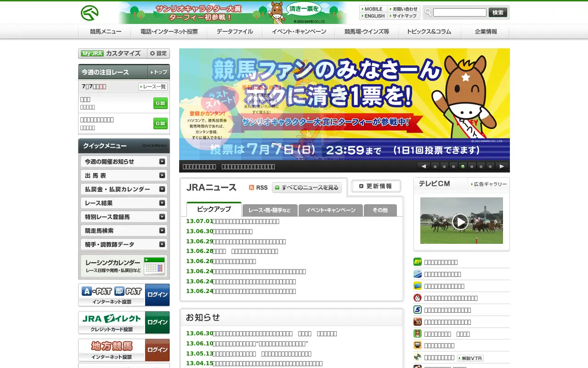
Task: Log in to A-PAT 即PAT
Action: (157, 295)
